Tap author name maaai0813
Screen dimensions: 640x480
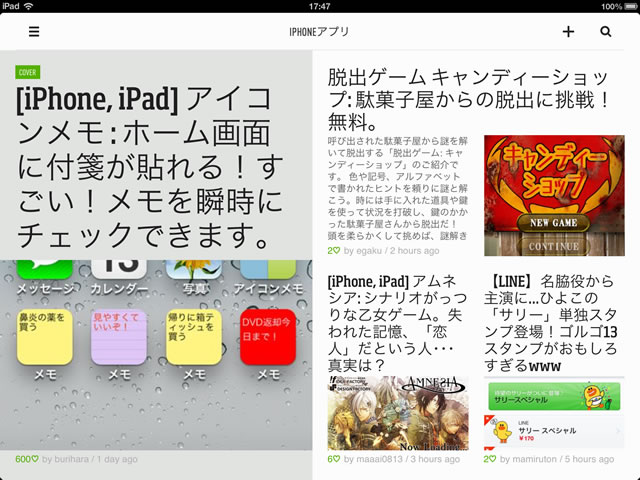click(x=379, y=459)
